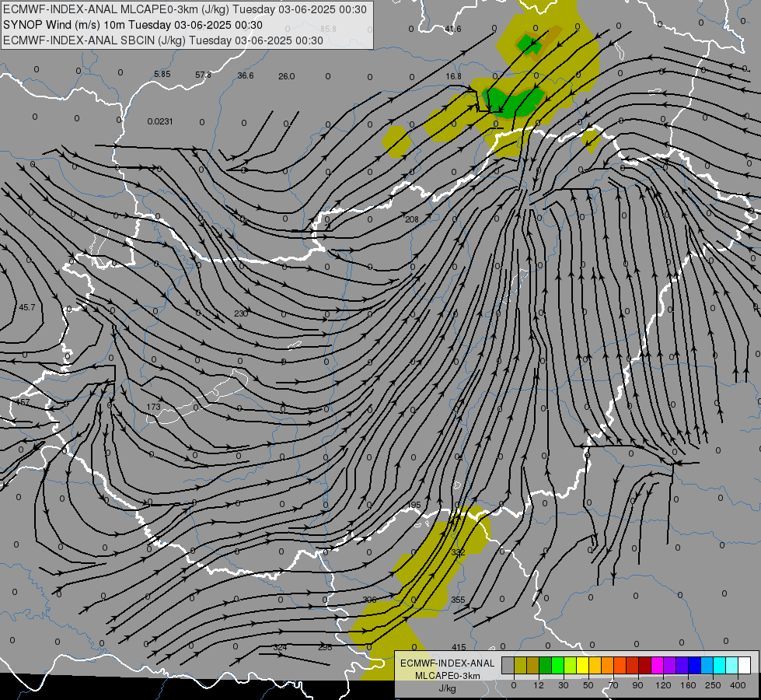
Task: Click legend tick label 120
Action: tap(663, 685)
